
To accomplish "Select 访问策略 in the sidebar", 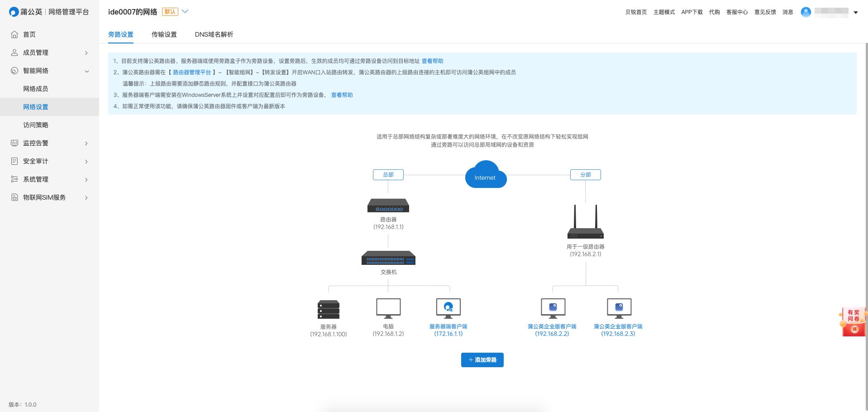I will 36,125.
